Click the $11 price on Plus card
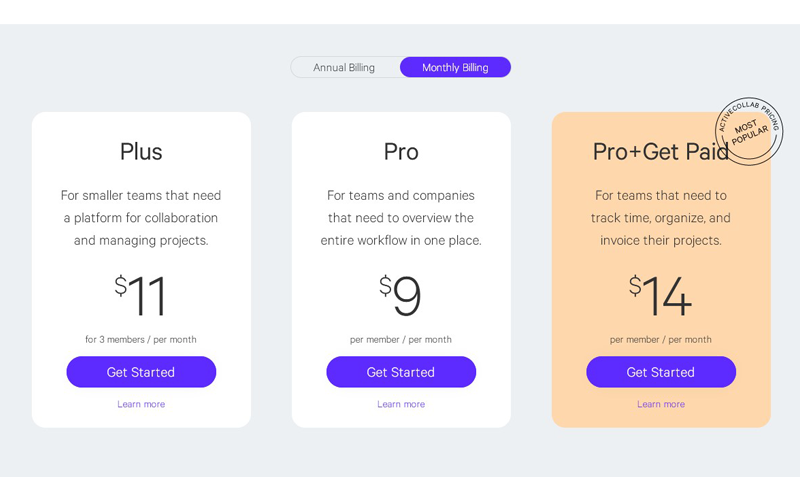Image resolution: width=800 pixels, height=500 pixels. (141, 295)
